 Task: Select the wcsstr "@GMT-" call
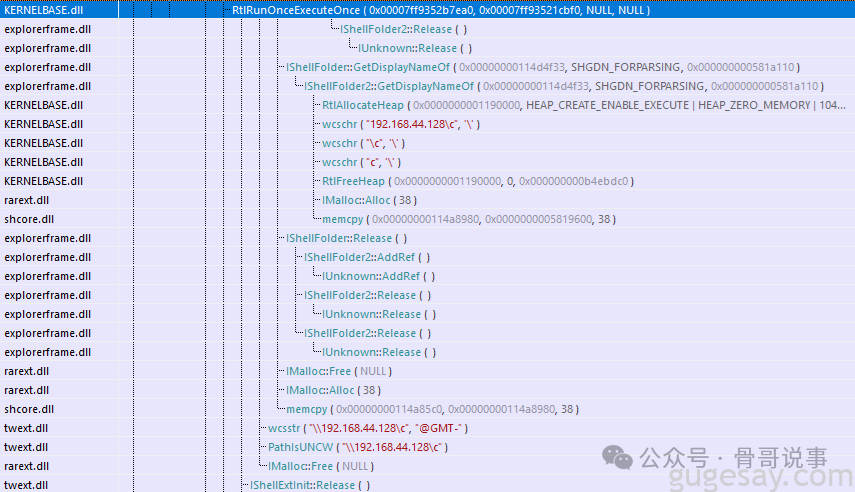click(x=368, y=428)
